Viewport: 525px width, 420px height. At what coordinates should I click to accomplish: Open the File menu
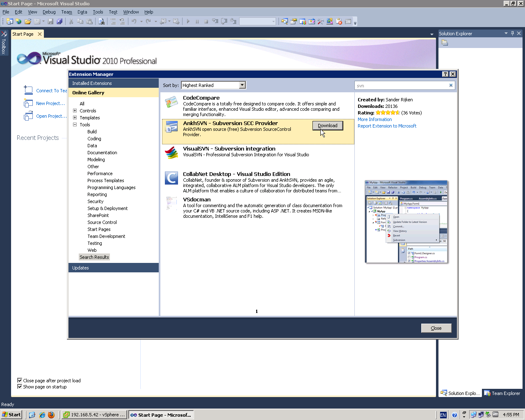pyautogui.click(x=6, y=12)
